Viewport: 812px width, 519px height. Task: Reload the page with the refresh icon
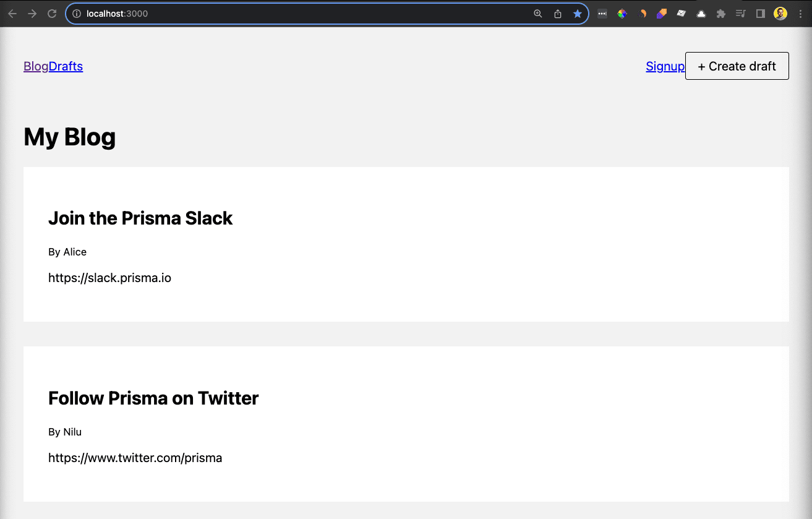point(52,14)
